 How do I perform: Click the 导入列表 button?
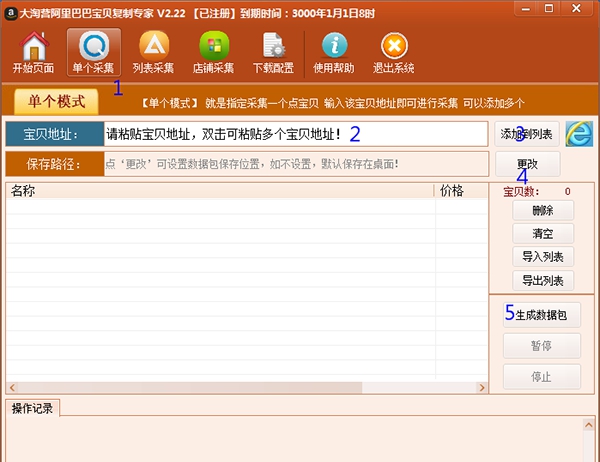tap(542, 257)
